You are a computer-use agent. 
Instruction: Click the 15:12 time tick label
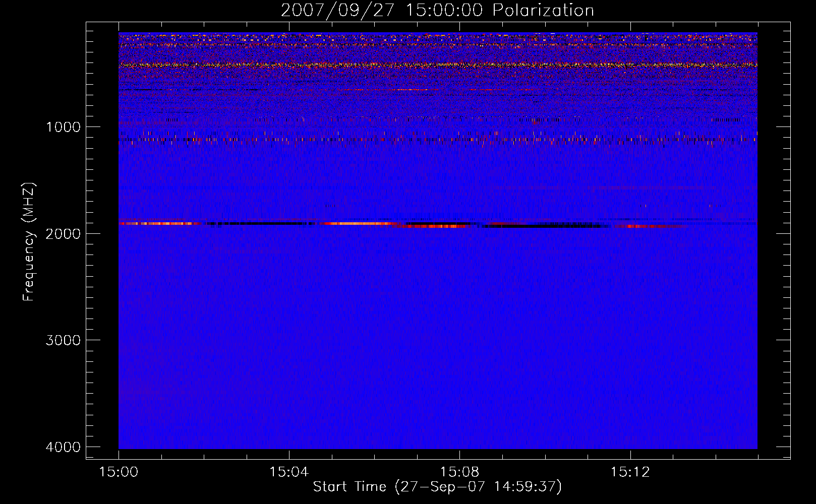coord(630,472)
